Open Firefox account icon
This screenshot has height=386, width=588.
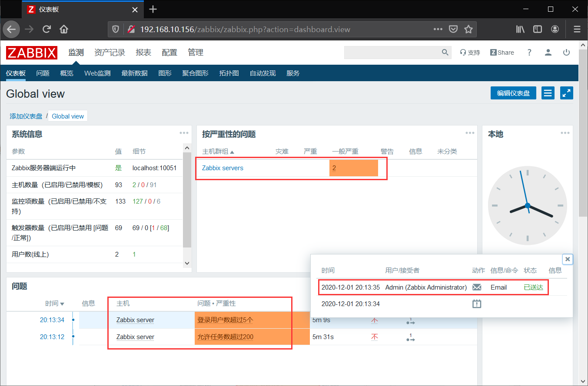click(555, 29)
